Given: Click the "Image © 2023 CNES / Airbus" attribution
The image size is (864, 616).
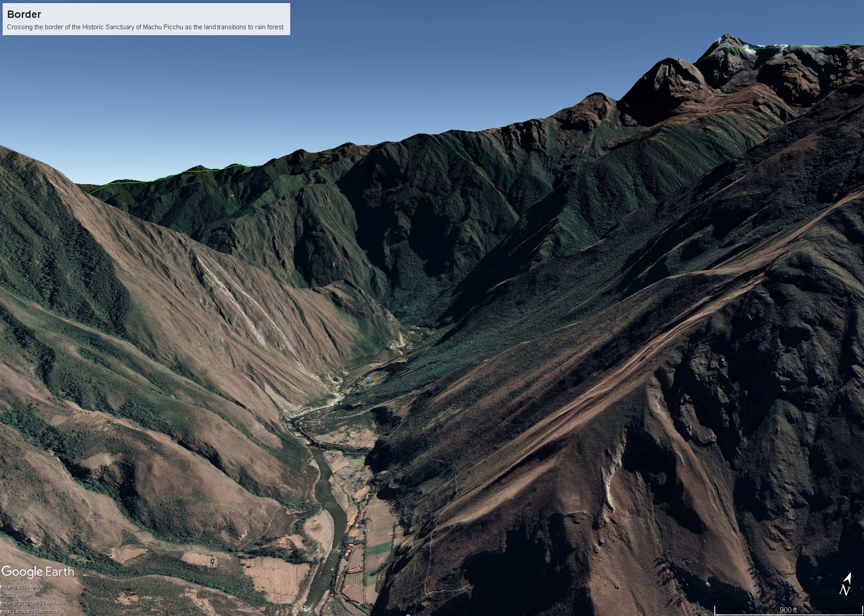Looking at the screenshot, I should tap(30, 603).
